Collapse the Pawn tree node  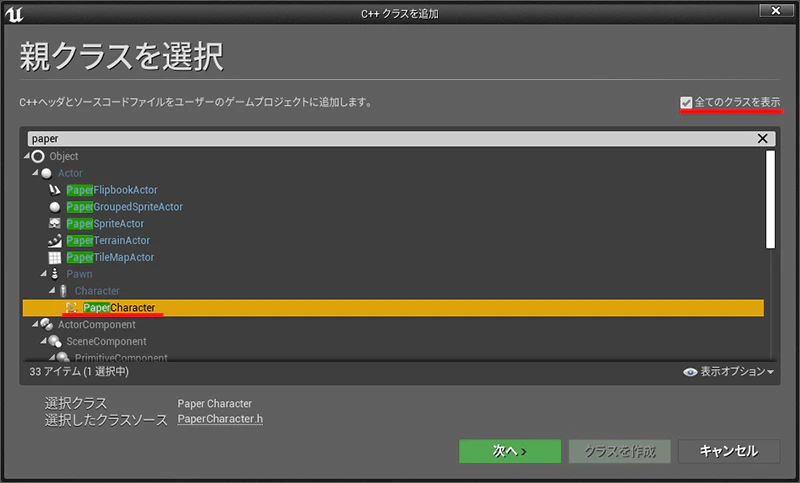[x=44, y=273]
